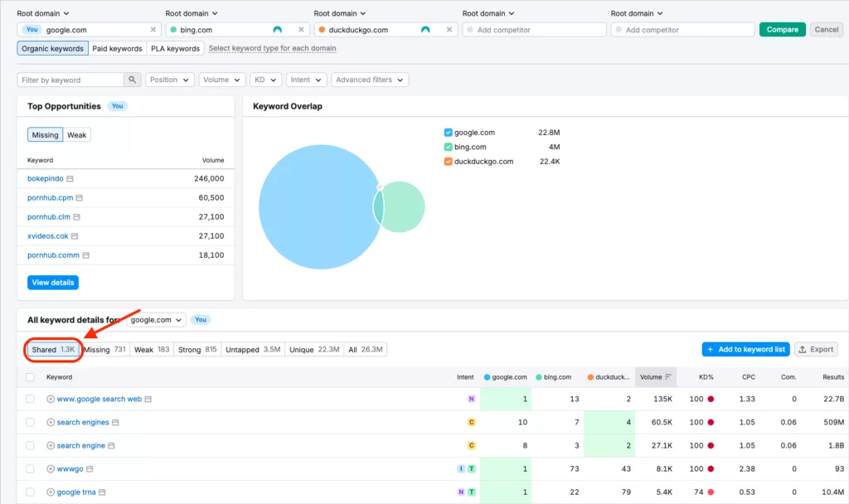849x504 pixels.
Task: Click into Filter by keyword field
Action: coord(71,80)
